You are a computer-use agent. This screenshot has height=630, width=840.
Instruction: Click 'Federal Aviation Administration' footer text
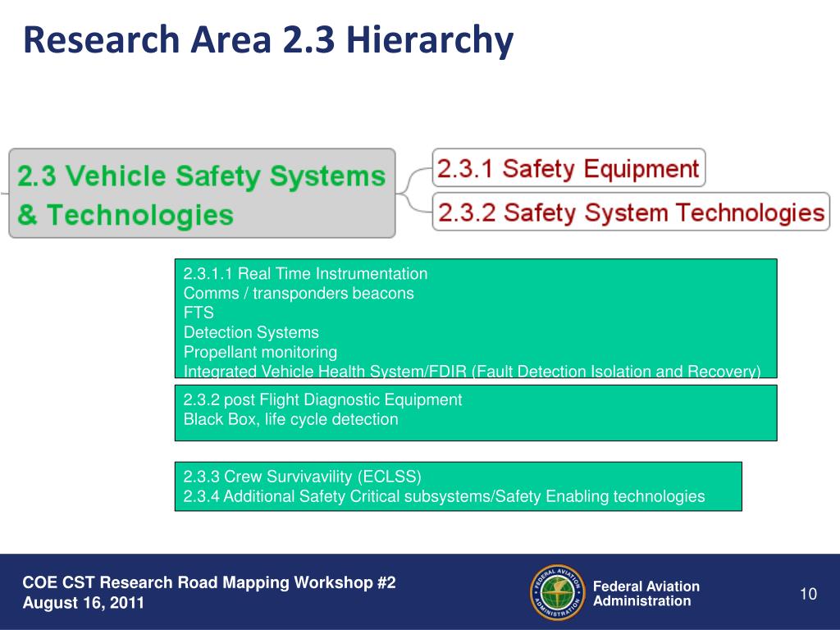(x=646, y=594)
